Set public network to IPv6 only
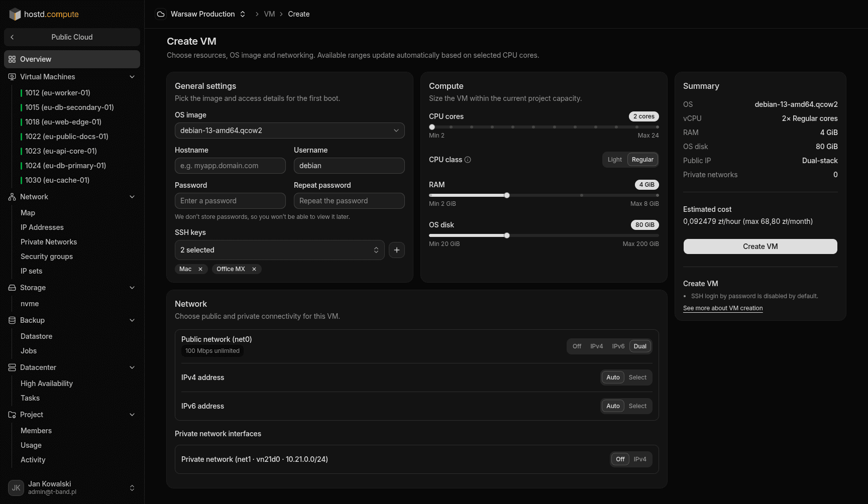868x504 pixels. (x=618, y=346)
